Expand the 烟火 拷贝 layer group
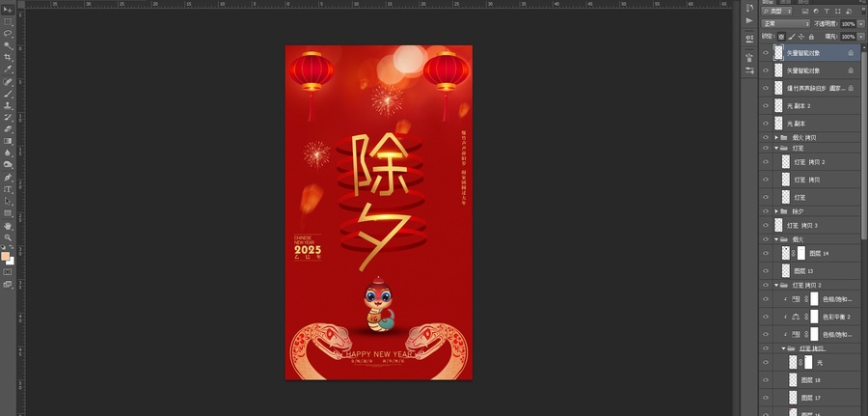Screen dimensions: 868x416 (x=776, y=137)
